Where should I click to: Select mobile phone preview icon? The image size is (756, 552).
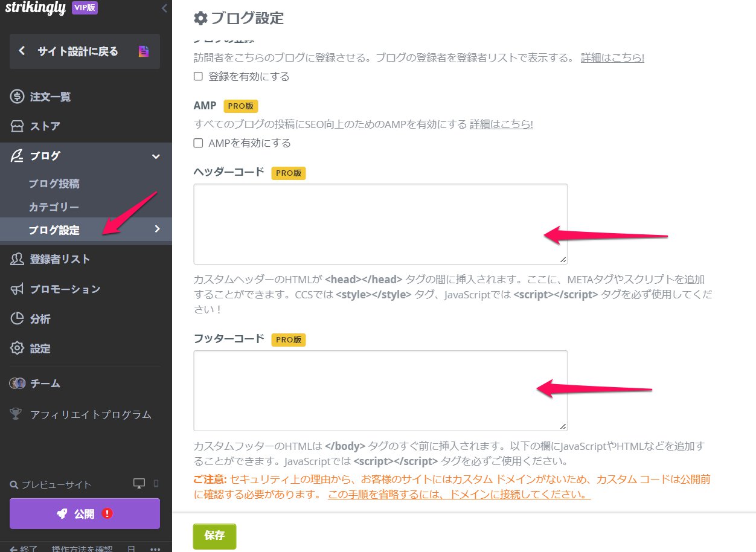coord(156,484)
